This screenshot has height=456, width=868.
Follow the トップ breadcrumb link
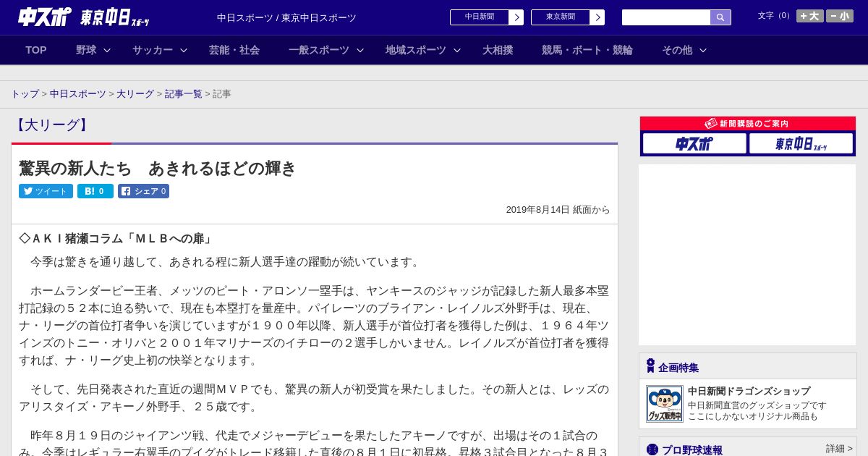tap(25, 94)
